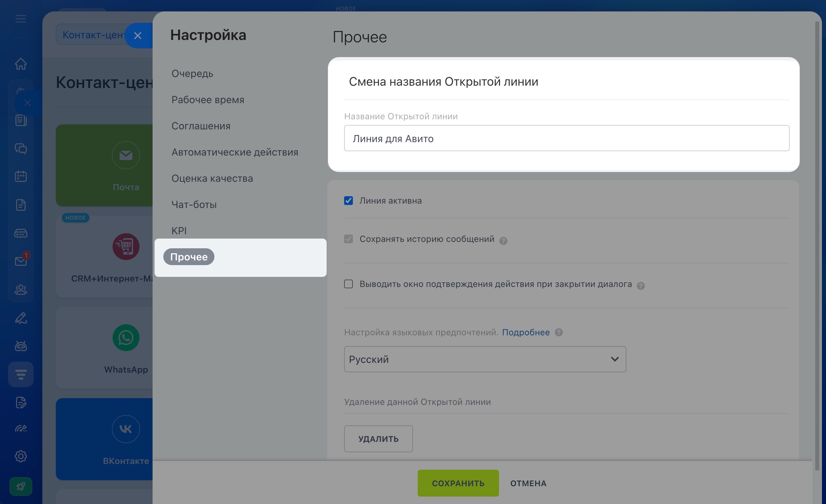Show help for saving message history
Screen dimensions: 826x504
coord(503,241)
